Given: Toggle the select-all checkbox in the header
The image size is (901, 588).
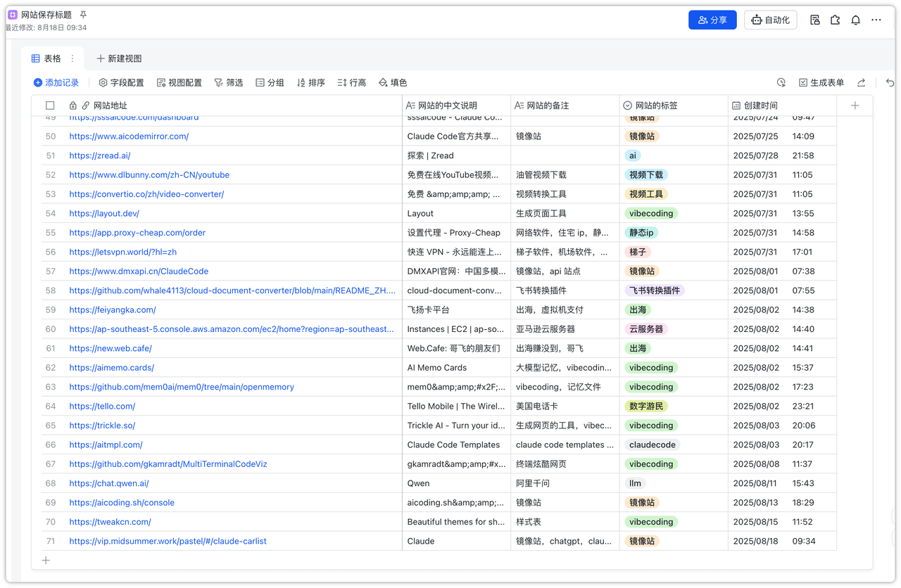Looking at the screenshot, I should (x=50, y=106).
